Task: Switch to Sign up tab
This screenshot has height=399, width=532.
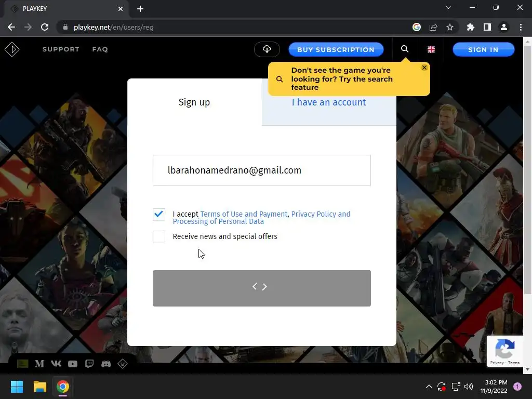Action: (194, 102)
